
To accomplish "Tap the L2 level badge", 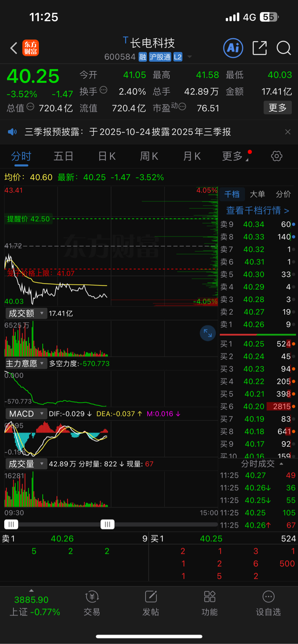I will 178,57.
